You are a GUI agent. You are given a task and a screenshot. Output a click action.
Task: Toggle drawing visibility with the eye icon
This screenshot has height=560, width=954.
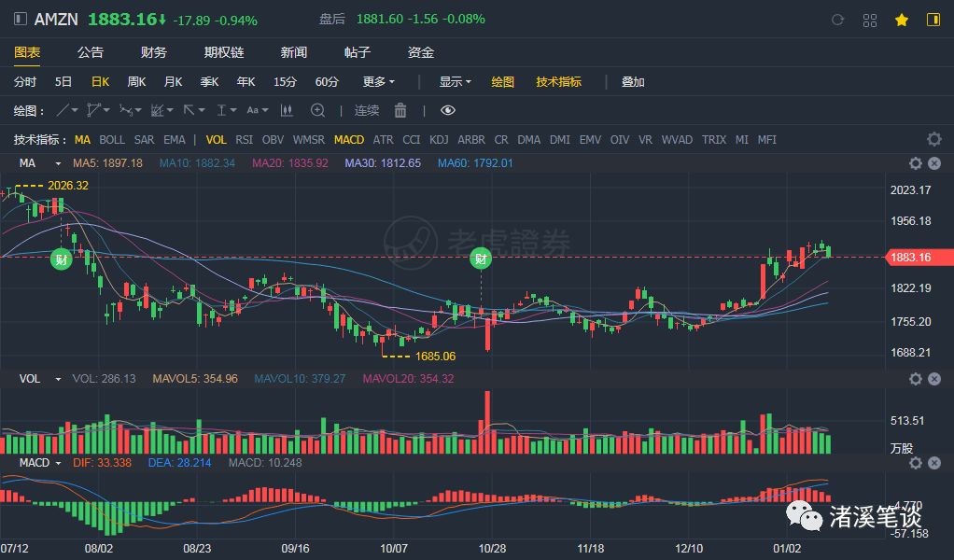[x=448, y=110]
